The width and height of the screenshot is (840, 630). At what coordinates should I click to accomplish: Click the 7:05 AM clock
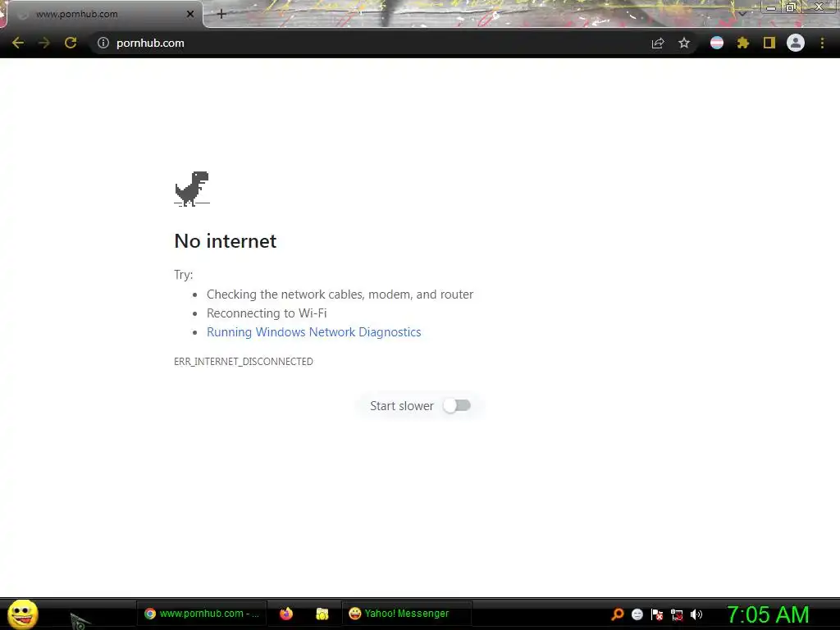point(768,614)
